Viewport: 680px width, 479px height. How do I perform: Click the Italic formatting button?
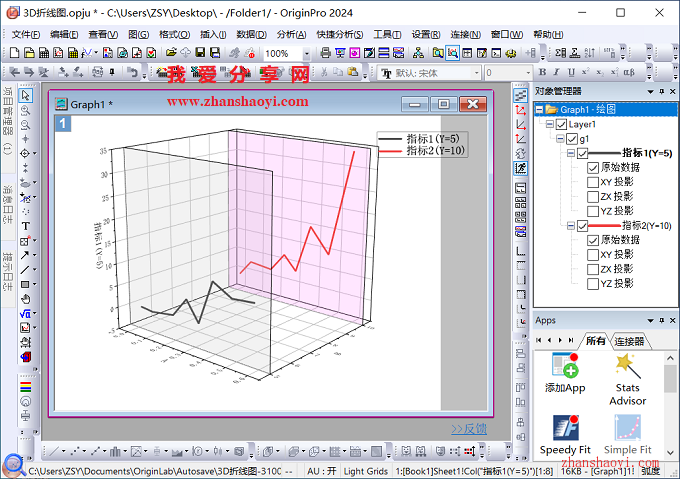point(557,72)
